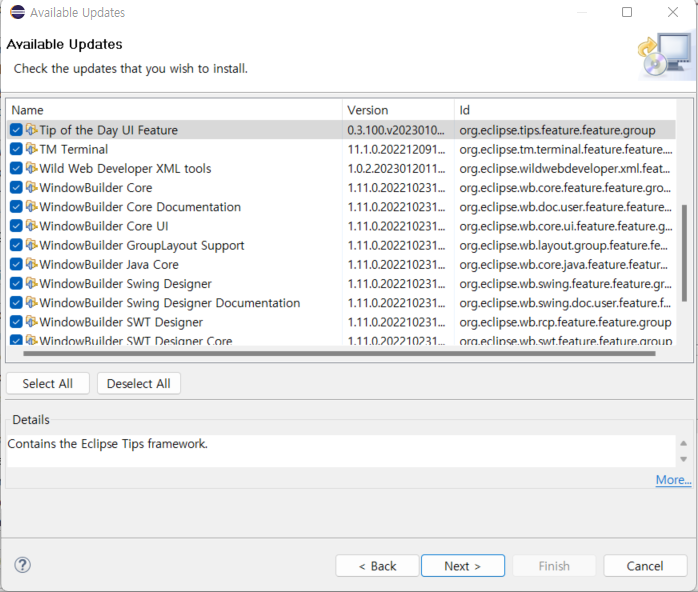The height and width of the screenshot is (592, 698).
Task: Close the Available Updates window
Action: [673, 12]
